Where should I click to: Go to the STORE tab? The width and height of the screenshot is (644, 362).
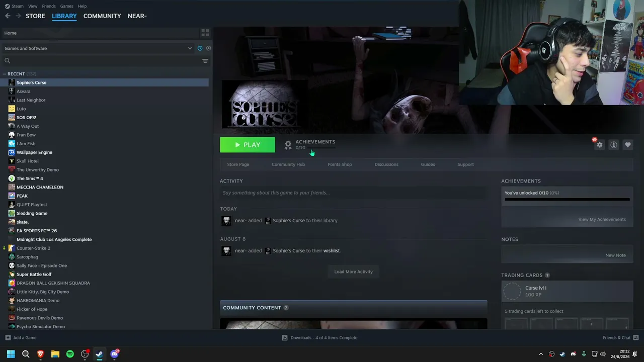click(x=35, y=16)
